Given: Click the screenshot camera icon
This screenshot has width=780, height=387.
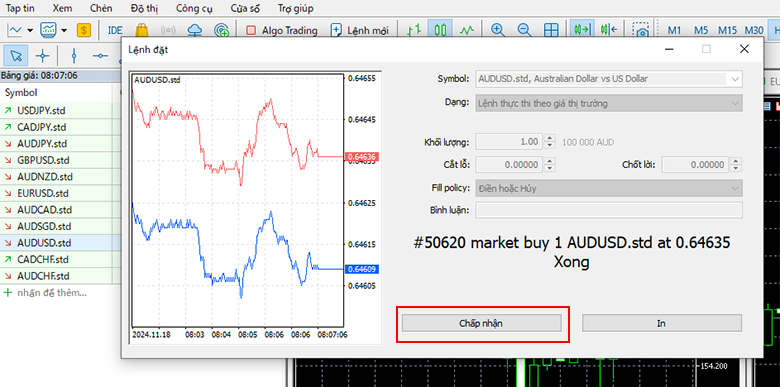Looking at the screenshot, I should click(x=643, y=30).
